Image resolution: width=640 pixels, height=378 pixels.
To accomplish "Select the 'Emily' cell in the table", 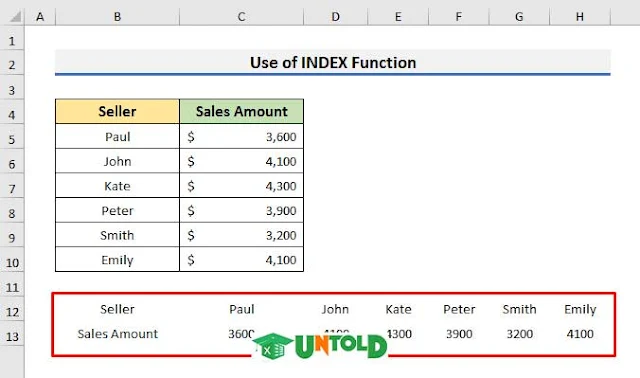I will click(x=118, y=260).
